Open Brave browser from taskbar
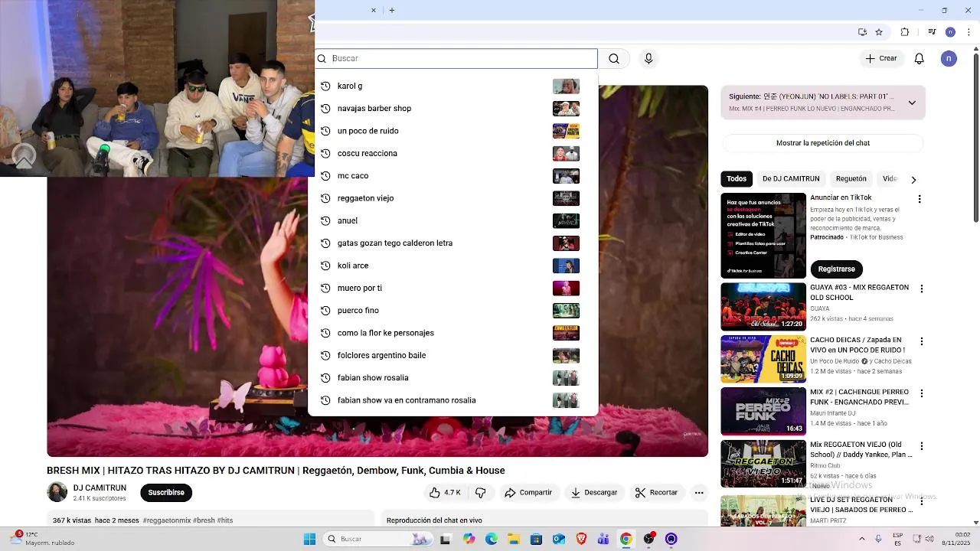 pos(581,539)
